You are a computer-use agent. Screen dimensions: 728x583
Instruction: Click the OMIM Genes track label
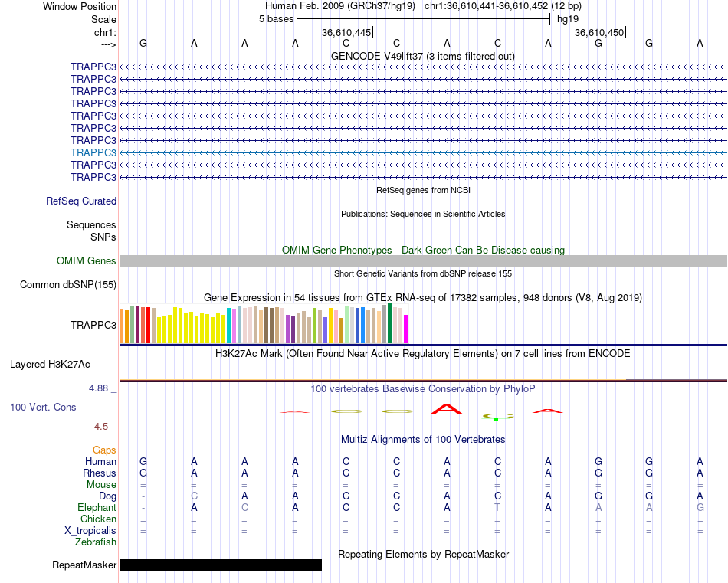coord(87,261)
